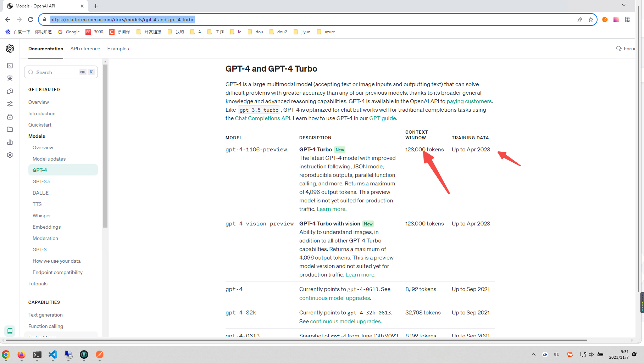Screen dimensions: 644x363
Task: Click Learn more in gpt-4-vision-preview row
Action: (360, 274)
